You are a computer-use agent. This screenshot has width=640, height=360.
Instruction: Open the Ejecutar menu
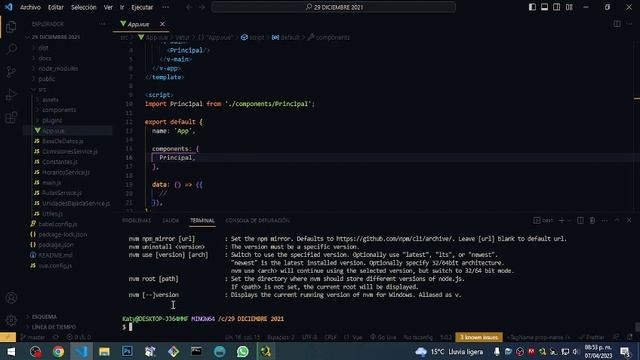(142, 7)
